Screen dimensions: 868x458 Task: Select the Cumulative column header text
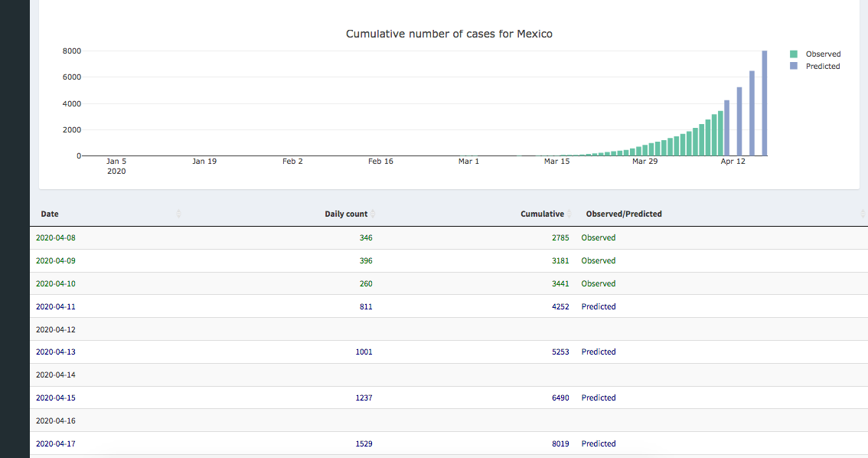pyautogui.click(x=542, y=214)
